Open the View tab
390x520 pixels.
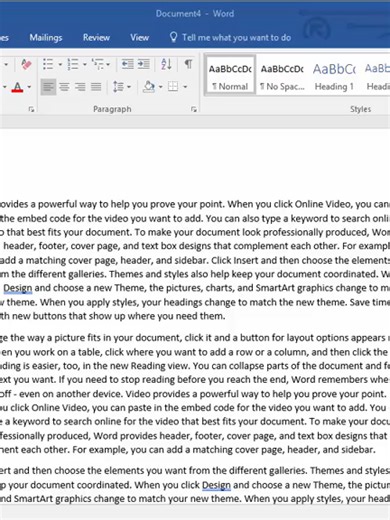(139, 38)
